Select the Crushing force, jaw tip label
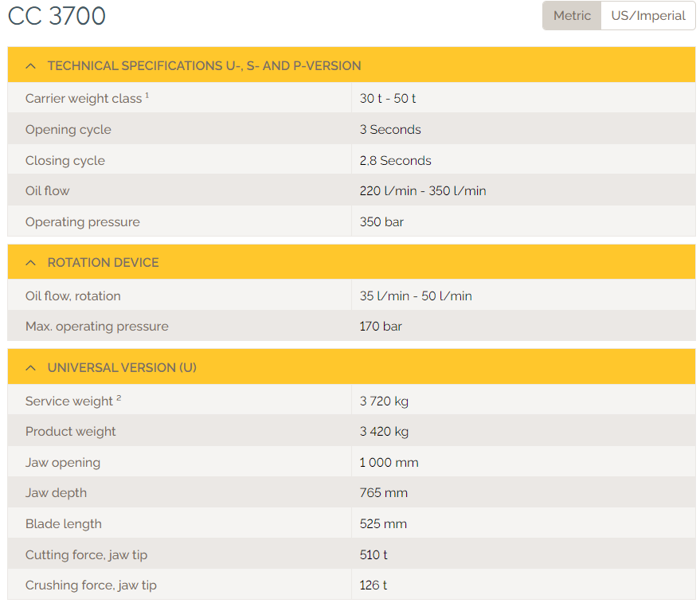 coord(91,585)
